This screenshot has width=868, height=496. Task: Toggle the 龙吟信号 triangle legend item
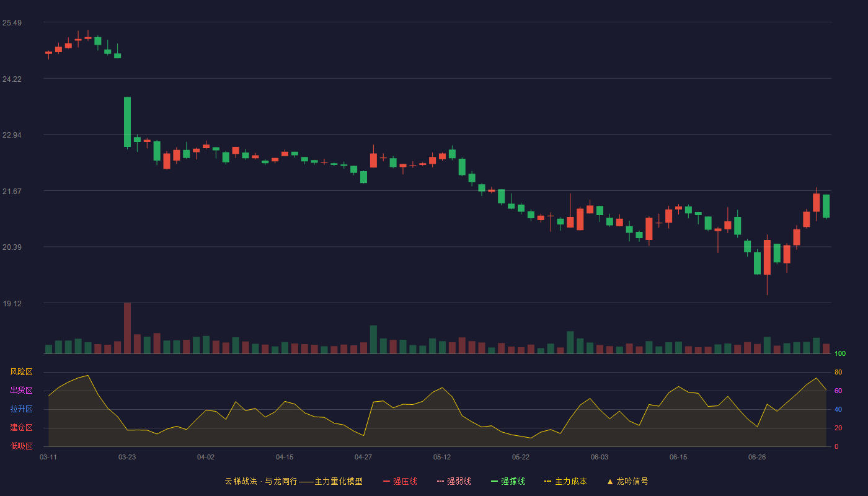coord(627,481)
